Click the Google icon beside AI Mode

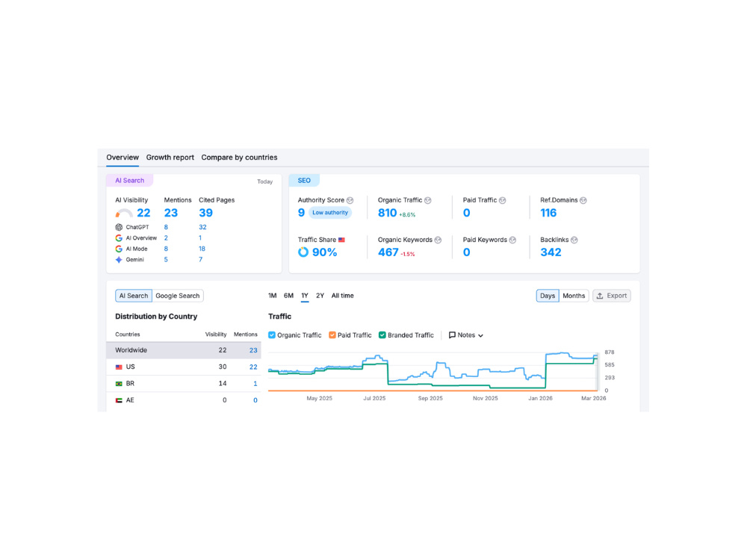point(119,249)
